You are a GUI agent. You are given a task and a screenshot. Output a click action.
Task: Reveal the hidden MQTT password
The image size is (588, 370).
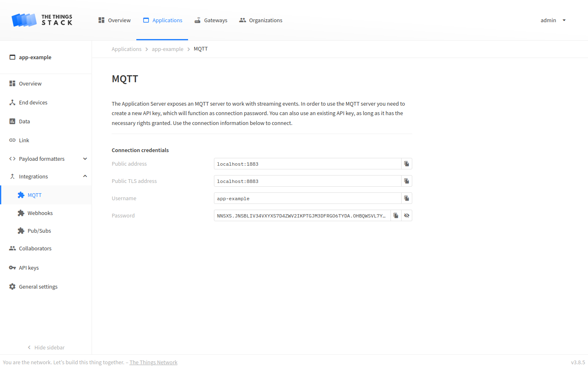click(x=407, y=215)
